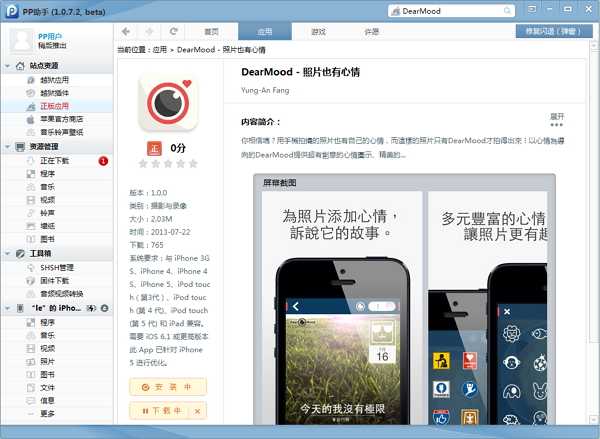The width and height of the screenshot is (600, 439).
Task: Click the DearMood search input field
Action: [452, 11]
